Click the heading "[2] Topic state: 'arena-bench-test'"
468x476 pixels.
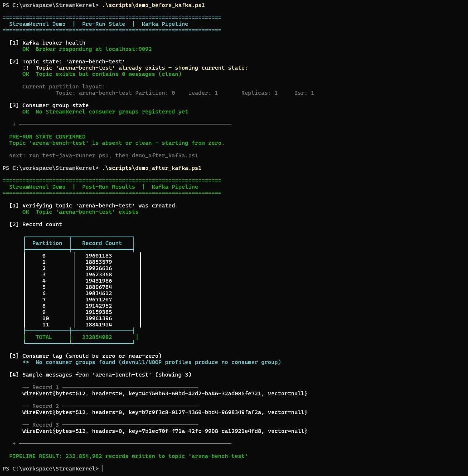point(67,62)
